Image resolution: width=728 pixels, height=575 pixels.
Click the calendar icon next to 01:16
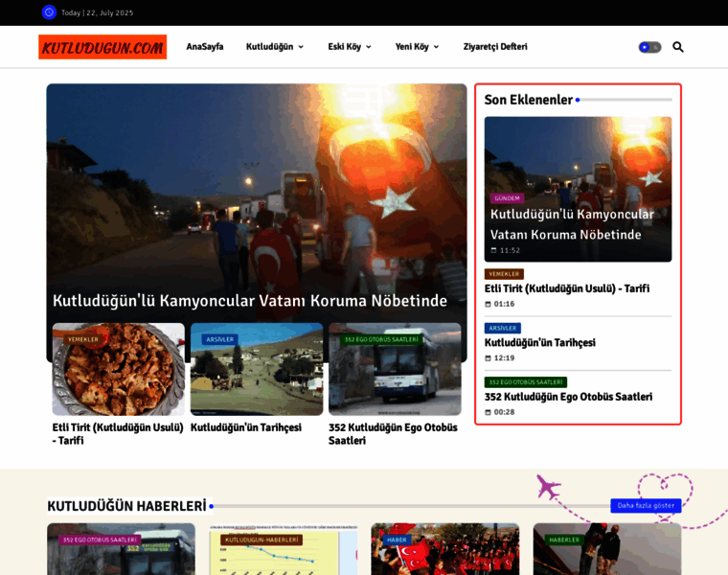click(x=488, y=304)
